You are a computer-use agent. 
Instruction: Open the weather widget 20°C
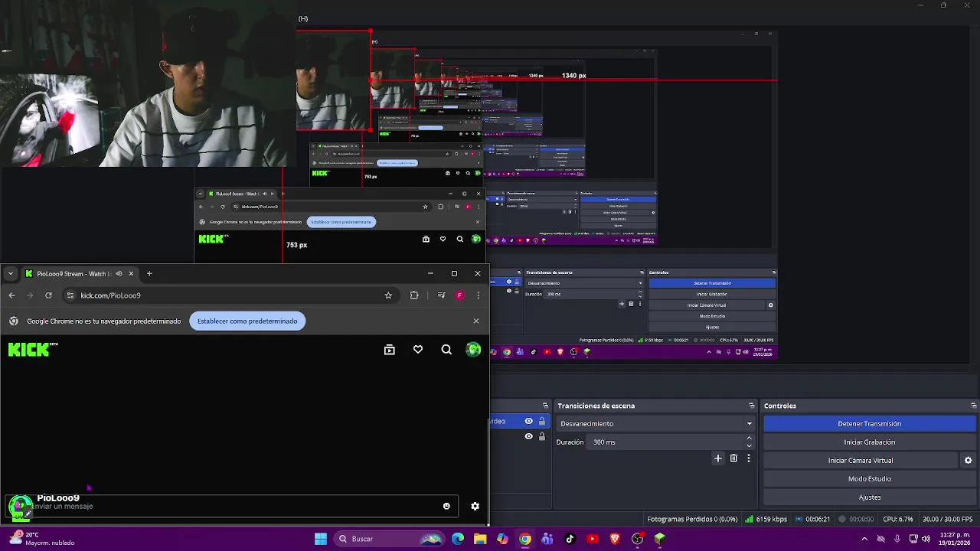click(42, 539)
